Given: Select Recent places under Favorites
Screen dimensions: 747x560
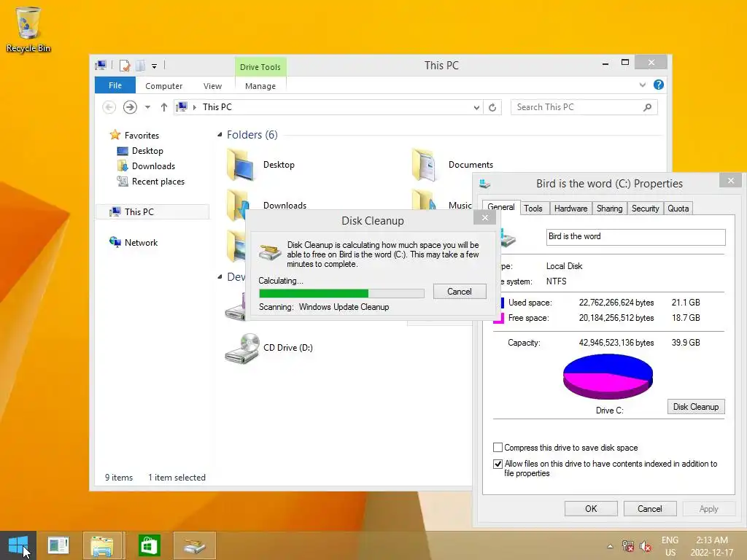Looking at the screenshot, I should (x=158, y=182).
